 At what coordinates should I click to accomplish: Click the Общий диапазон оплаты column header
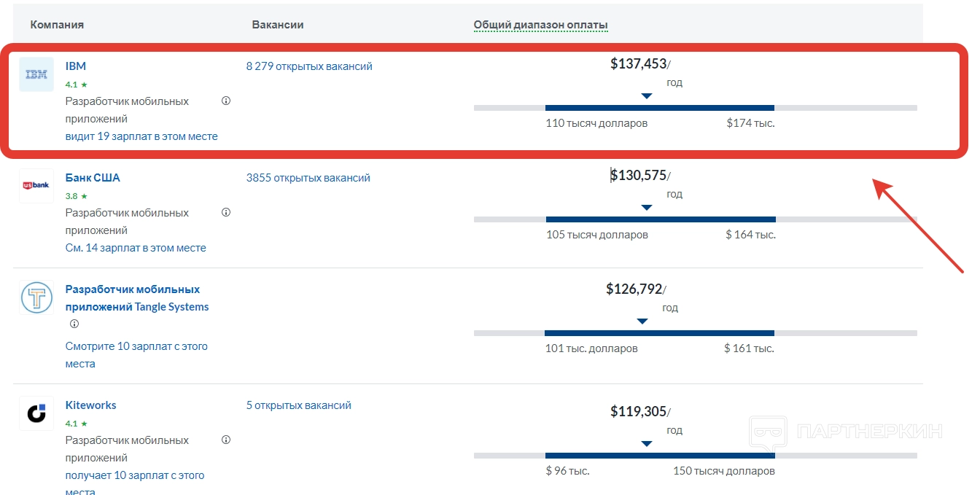tap(540, 26)
